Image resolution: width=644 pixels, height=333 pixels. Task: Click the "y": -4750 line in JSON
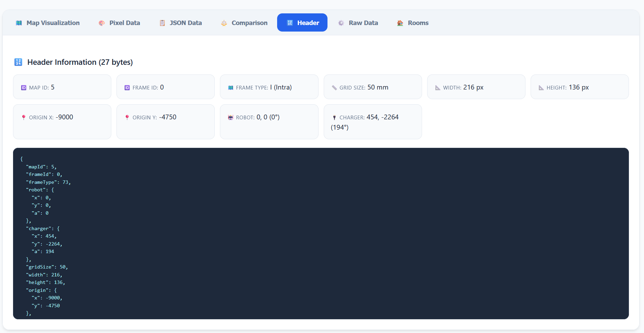[46, 306]
